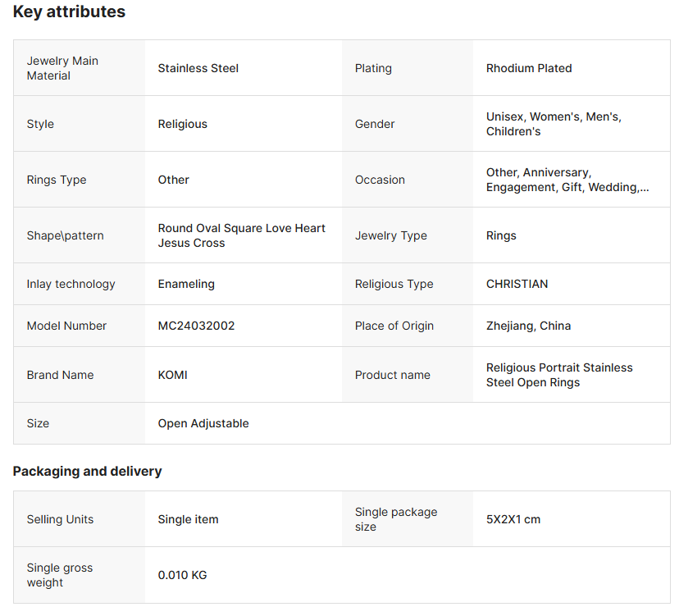The height and width of the screenshot is (616, 679).
Task: Click the Rings Type label
Action: pos(57,180)
